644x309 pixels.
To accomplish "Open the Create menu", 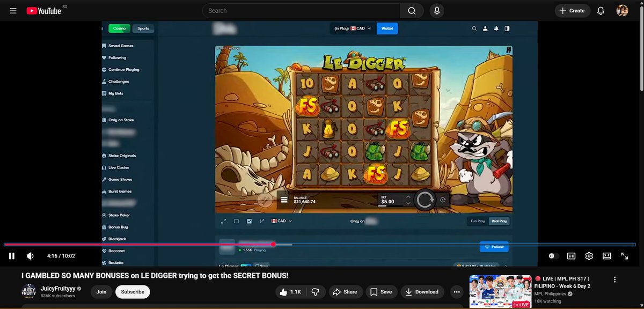I will tap(573, 11).
